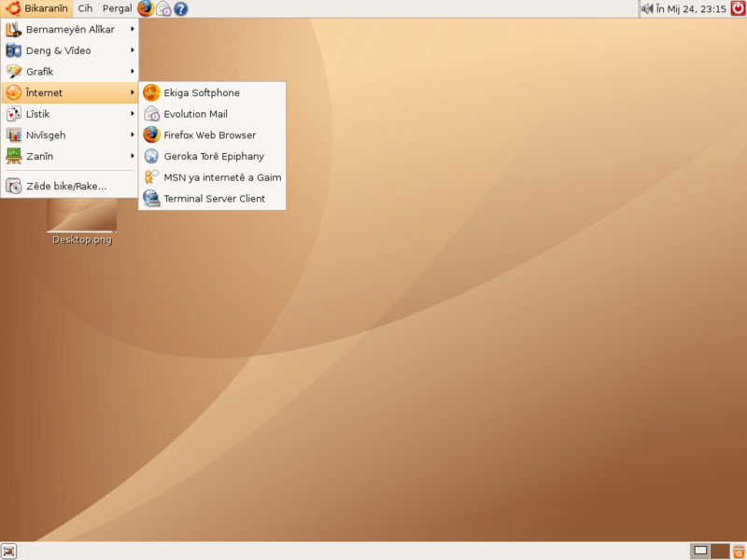Expand Deng & Vîdeo submenu arrow
The width and height of the screenshot is (747, 560).
132,50
